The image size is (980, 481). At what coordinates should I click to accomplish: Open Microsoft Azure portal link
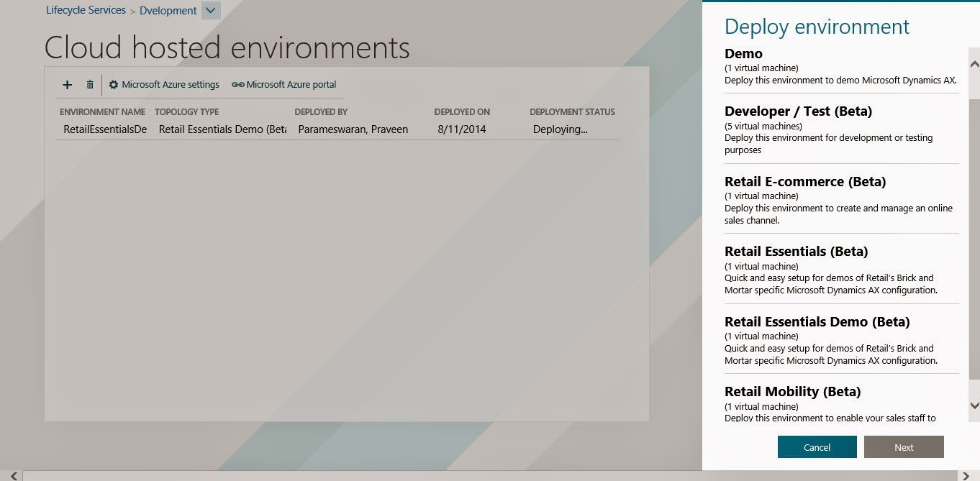[284, 85]
